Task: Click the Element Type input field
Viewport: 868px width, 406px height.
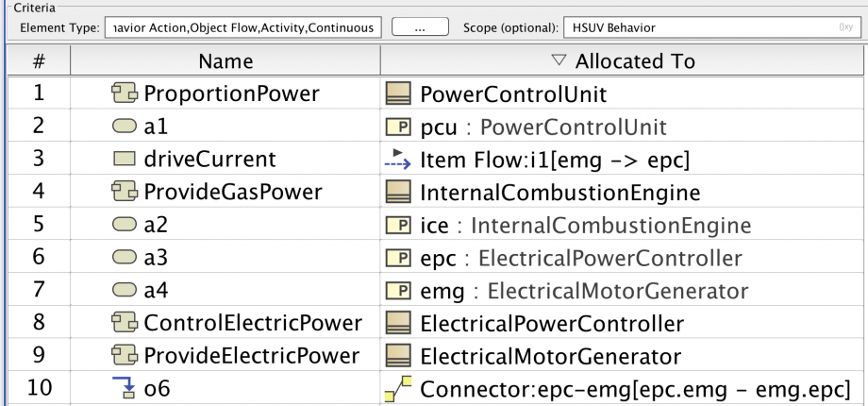Action: [x=243, y=27]
